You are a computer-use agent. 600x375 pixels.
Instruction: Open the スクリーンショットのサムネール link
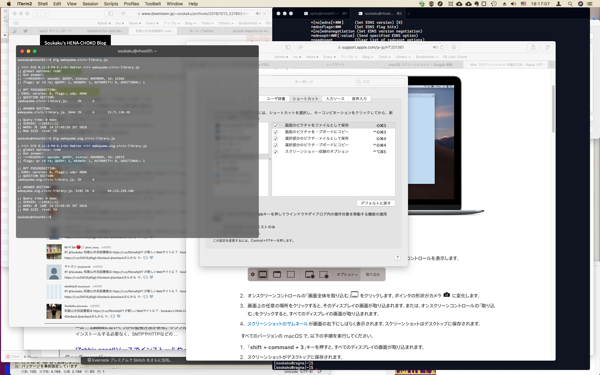coord(277,324)
